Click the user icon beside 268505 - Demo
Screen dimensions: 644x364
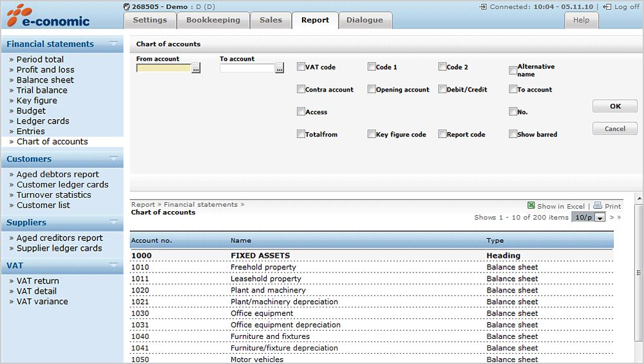pyautogui.click(x=126, y=6)
